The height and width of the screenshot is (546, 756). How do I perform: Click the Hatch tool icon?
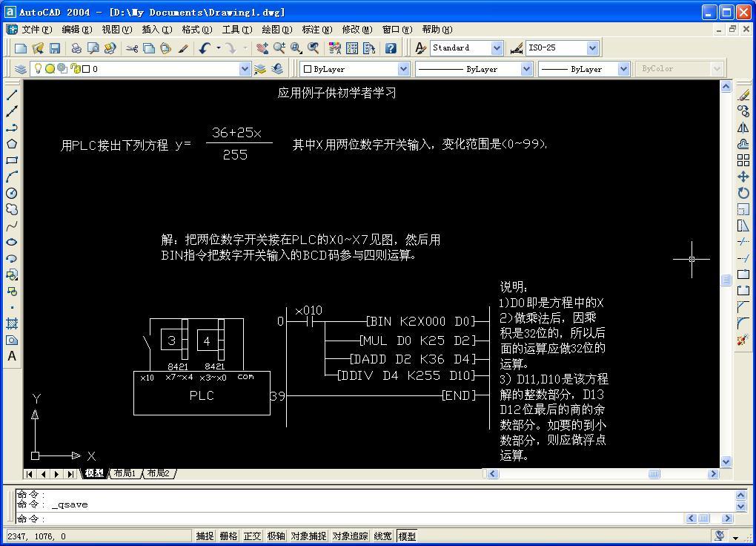click(12, 323)
